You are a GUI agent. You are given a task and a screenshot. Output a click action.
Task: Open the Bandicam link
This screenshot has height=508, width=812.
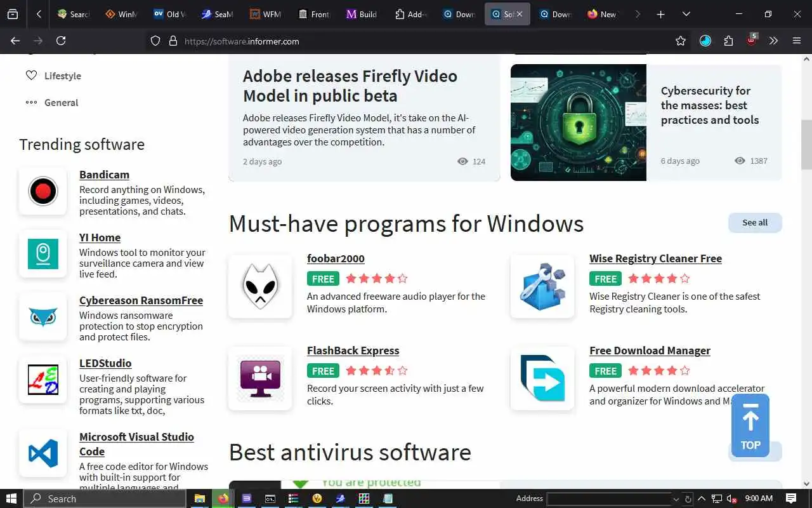tap(104, 175)
